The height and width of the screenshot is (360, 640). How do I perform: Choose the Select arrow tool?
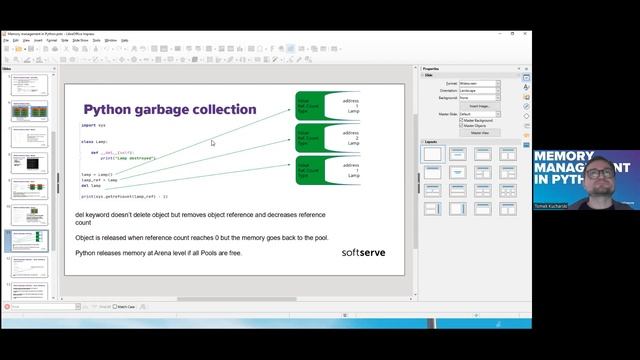point(7,60)
